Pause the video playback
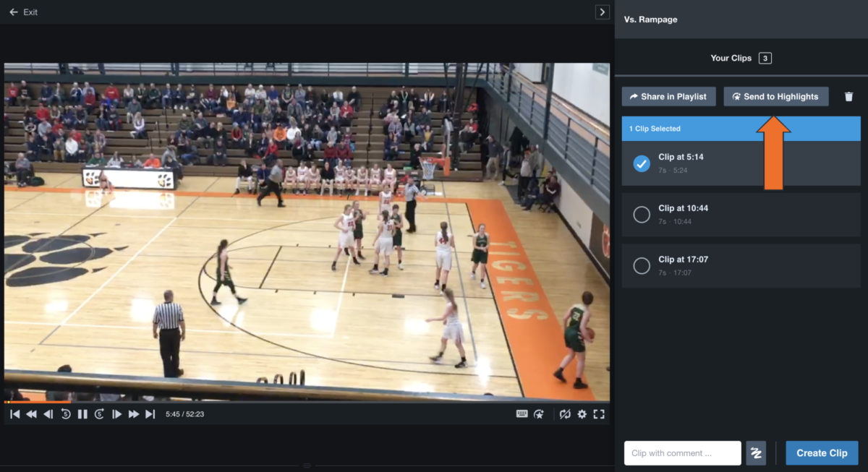 (82, 414)
